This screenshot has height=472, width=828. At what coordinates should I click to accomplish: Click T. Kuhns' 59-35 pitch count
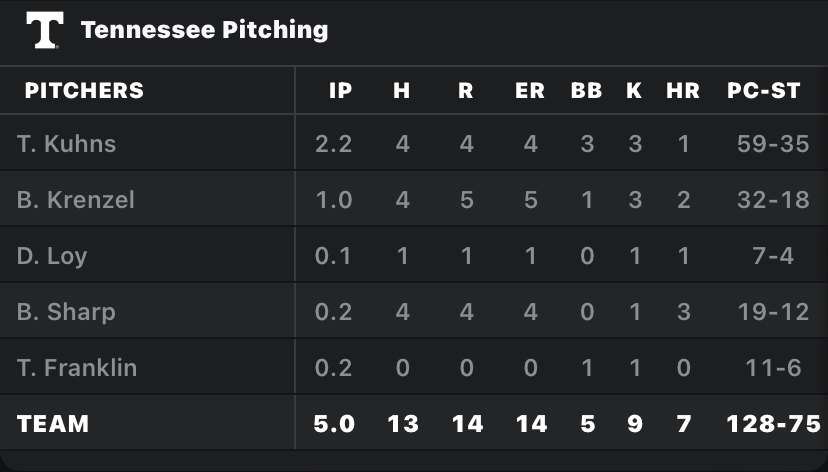772,143
